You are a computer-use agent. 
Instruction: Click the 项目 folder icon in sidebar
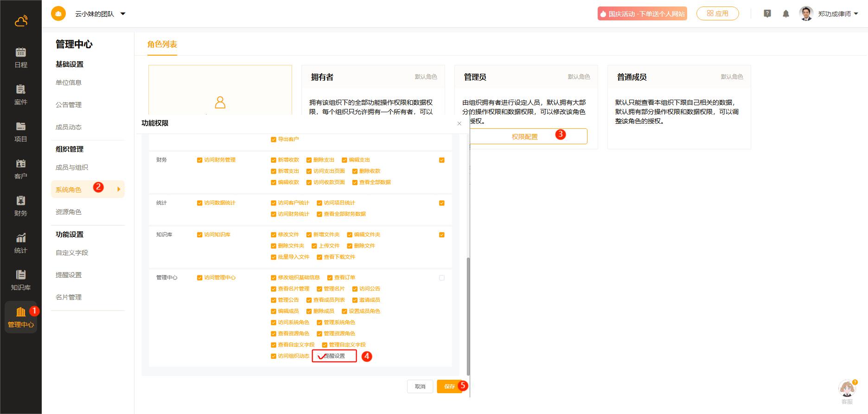pos(21,127)
